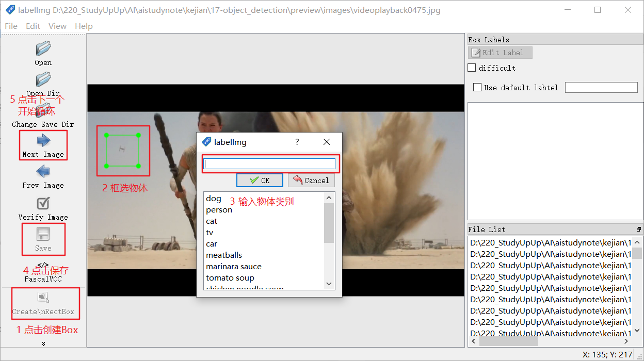The image size is (644, 361).
Task: Open the View menu
Action: (57, 26)
